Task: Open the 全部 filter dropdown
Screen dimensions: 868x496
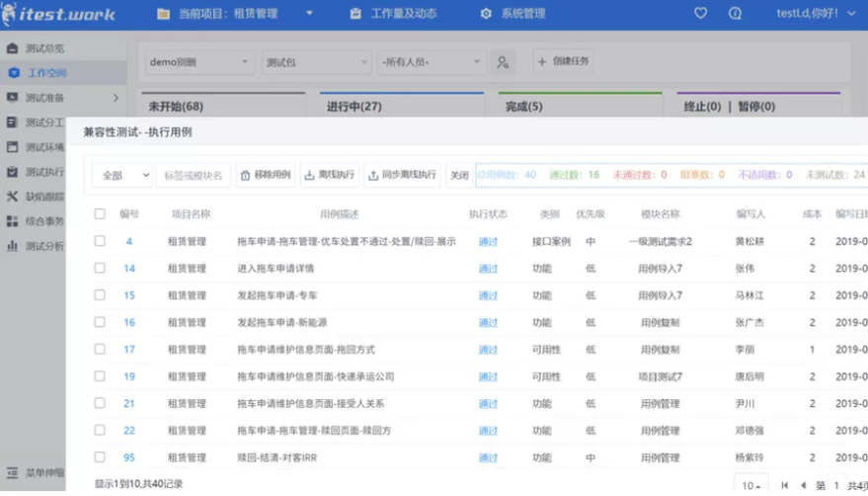Action: (122, 175)
